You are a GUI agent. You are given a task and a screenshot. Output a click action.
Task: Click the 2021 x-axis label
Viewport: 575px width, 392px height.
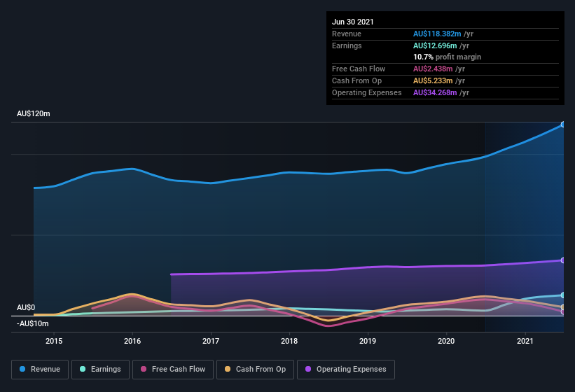525,341
